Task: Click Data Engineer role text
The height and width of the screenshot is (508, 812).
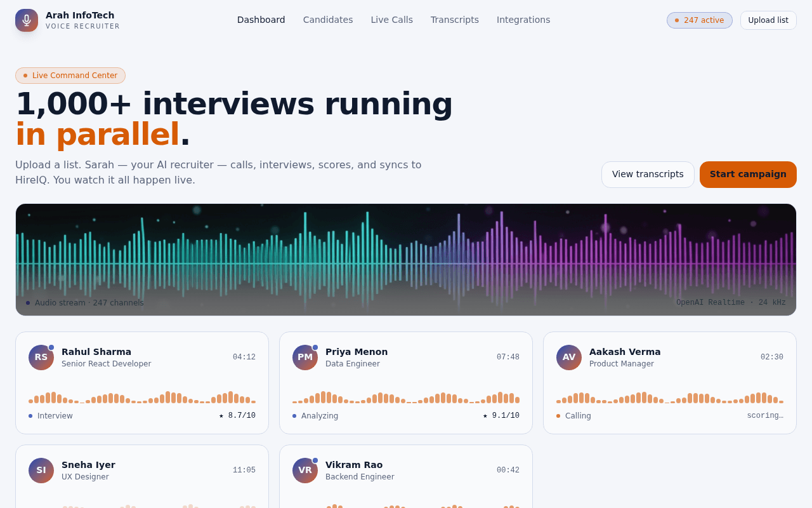Action: tap(353, 364)
